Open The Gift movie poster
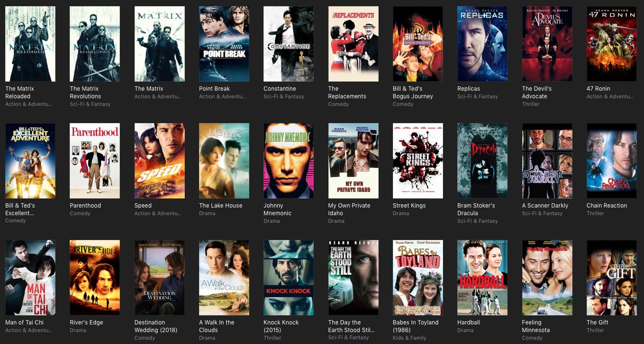Viewport: 644px width, 344px height. click(612, 278)
